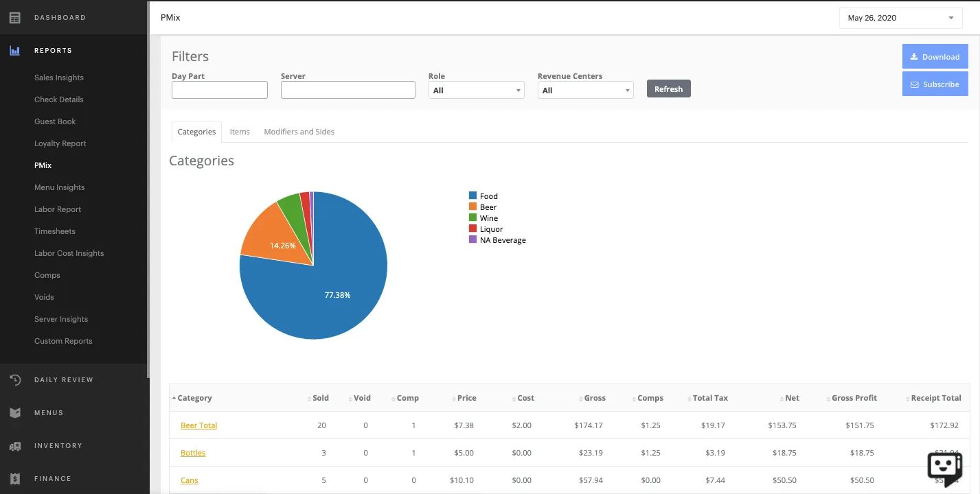Click the Food blue legend swatch
This screenshot has height=494, width=980.
coord(472,196)
